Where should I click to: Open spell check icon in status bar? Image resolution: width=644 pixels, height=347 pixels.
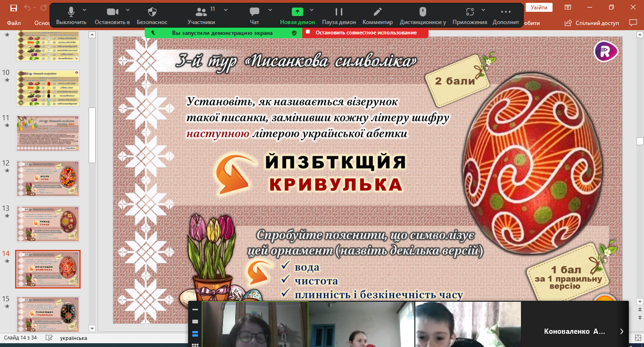pos(49,338)
